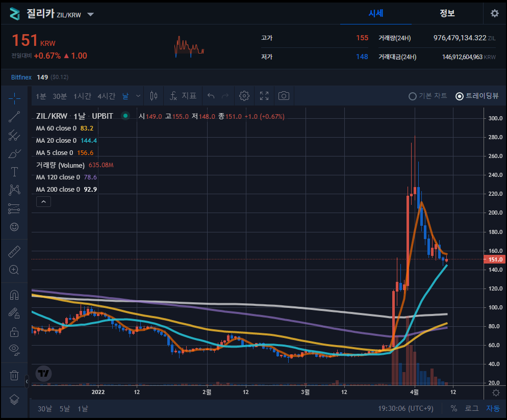Enter fullscreen chart mode
This screenshot has width=507, height=420.
point(264,96)
